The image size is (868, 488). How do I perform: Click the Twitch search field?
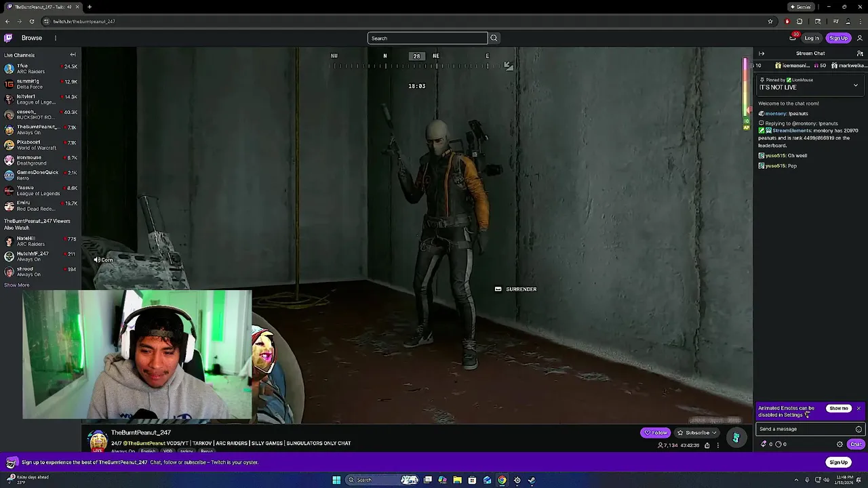tap(427, 38)
